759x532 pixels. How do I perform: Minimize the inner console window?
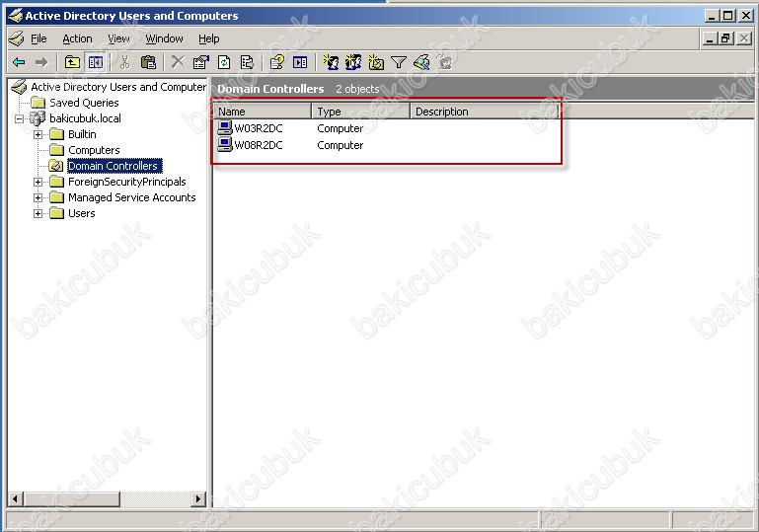[x=710, y=38]
